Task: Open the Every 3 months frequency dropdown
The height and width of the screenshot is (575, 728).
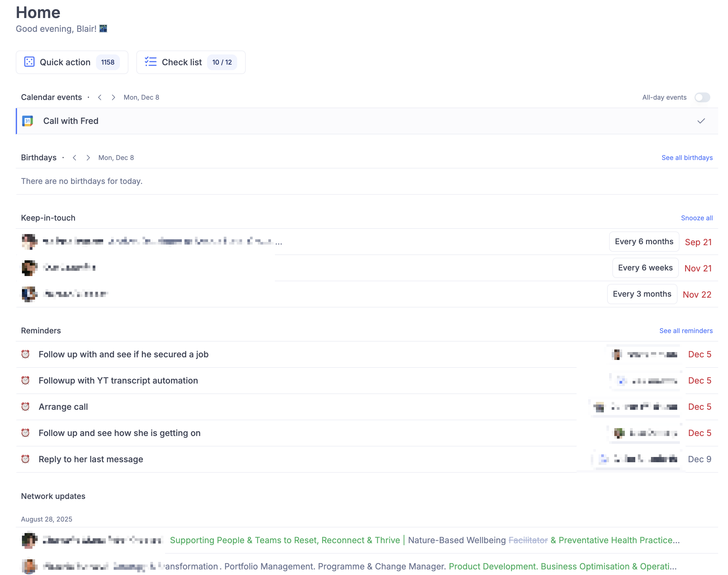Action: coord(642,294)
